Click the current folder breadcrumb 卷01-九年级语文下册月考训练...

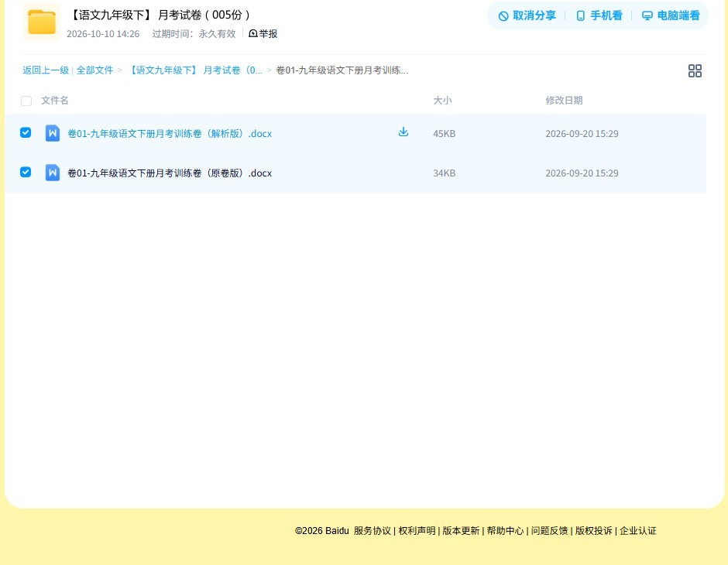click(x=342, y=70)
